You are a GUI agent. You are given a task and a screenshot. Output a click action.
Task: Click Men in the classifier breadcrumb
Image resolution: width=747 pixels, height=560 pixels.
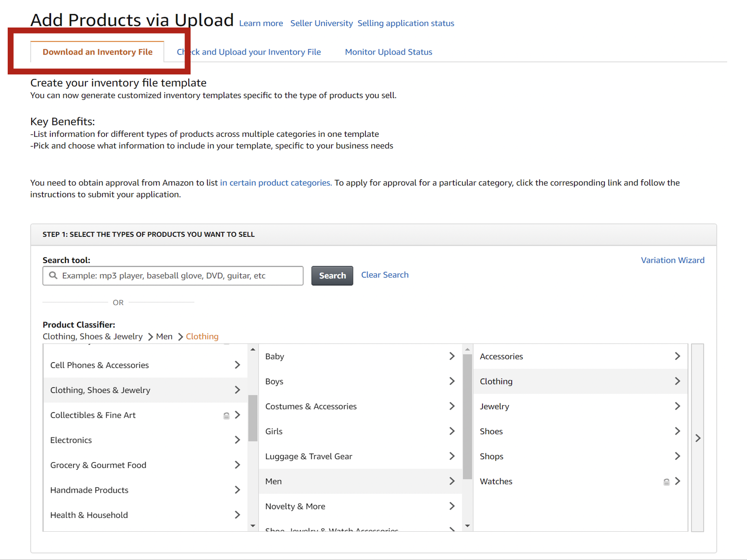point(164,336)
